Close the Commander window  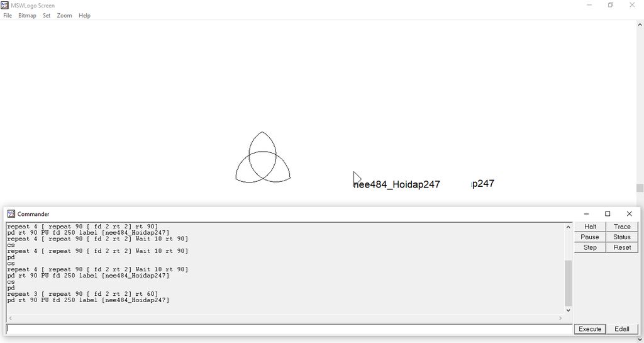629,214
